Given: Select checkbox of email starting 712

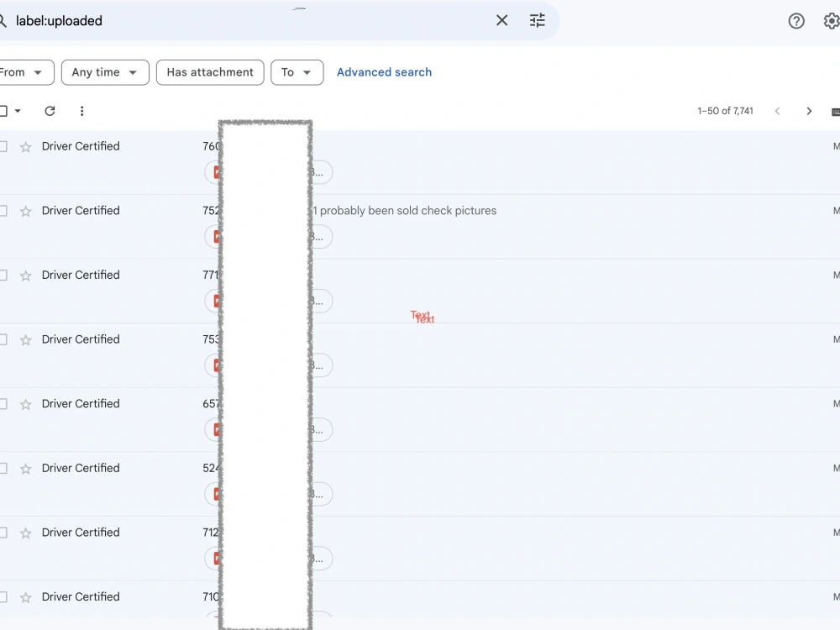Looking at the screenshot, I should tap(3, 532).
